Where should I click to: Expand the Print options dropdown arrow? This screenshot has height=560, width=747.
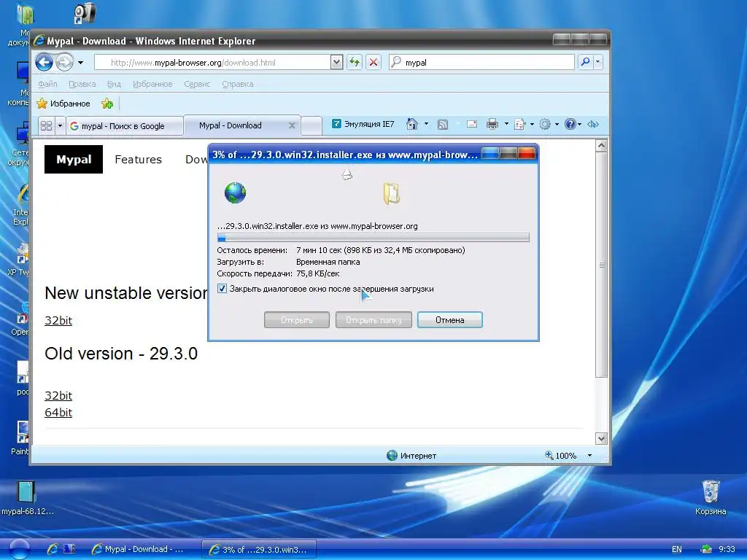(x=506, y=124)
